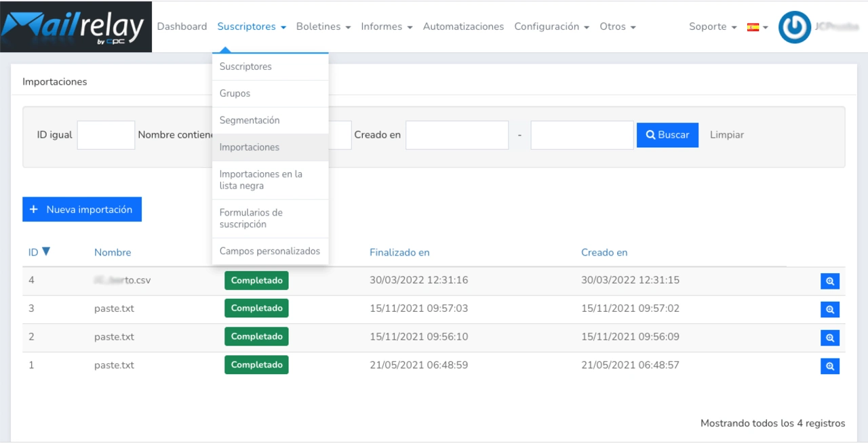Screen dimensions: 868x444
Task: View details of import ID 4
Action: coord(829,281)
